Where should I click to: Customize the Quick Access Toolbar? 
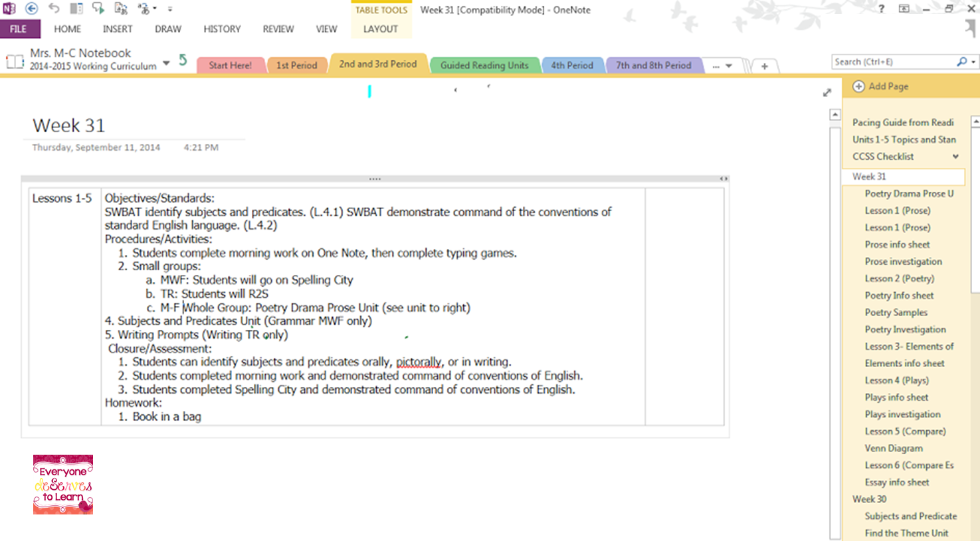[170, 9]
